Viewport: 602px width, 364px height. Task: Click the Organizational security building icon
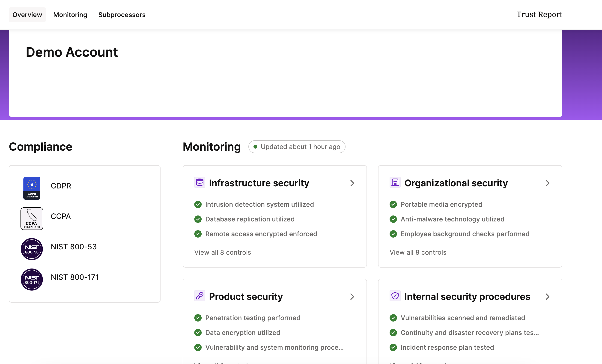tap(395, 182)
